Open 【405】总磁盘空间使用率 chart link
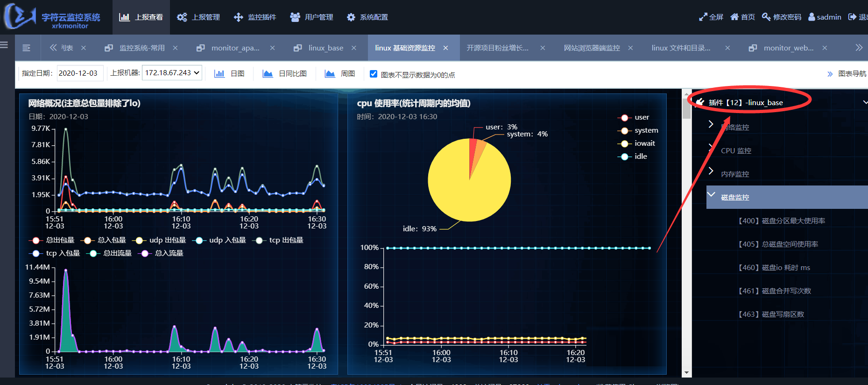Viewport: 868px width, 385px height. 778,244
